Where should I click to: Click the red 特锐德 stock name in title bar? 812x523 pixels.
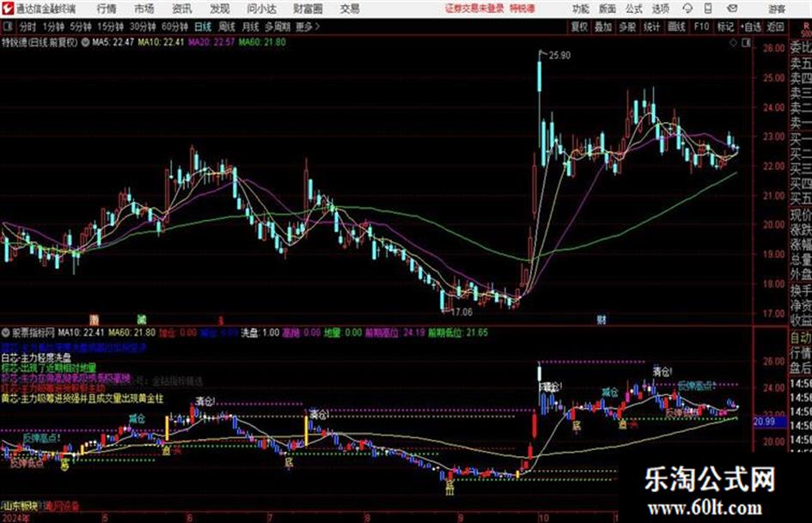pos(522,9)
